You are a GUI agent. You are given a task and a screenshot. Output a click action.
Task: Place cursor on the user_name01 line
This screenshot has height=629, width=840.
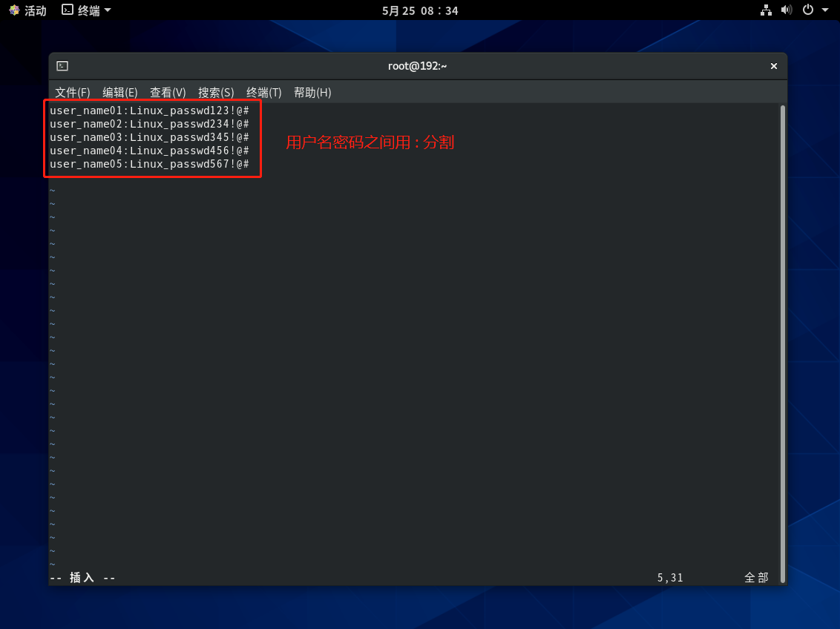(148, 111)
